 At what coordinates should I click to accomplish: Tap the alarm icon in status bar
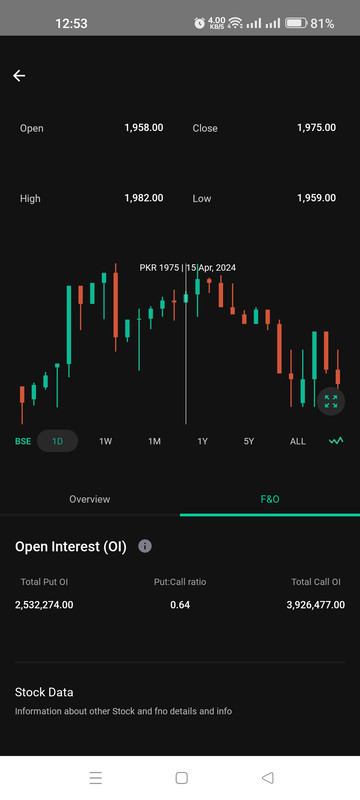[x=199, y=23]
